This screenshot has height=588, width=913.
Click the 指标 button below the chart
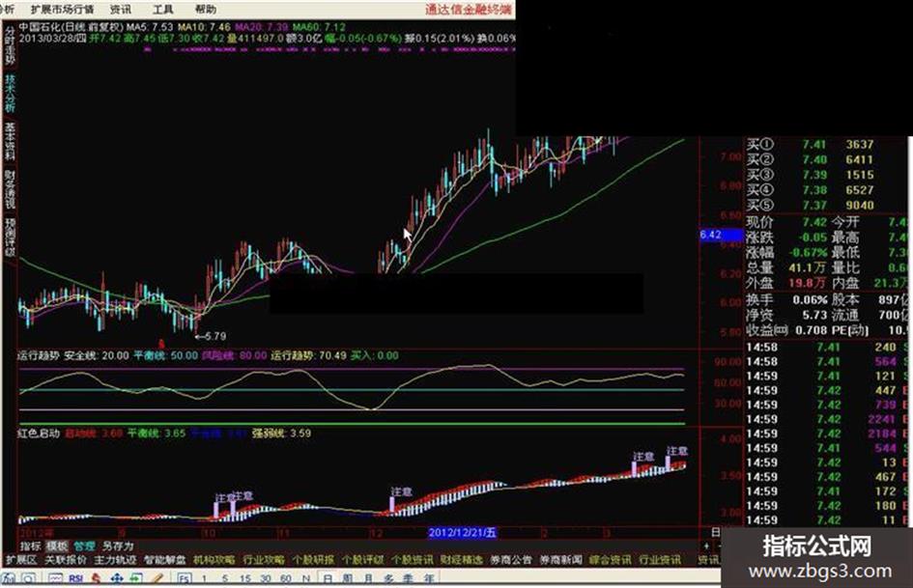pyautogui.click(x=30, y=546)
